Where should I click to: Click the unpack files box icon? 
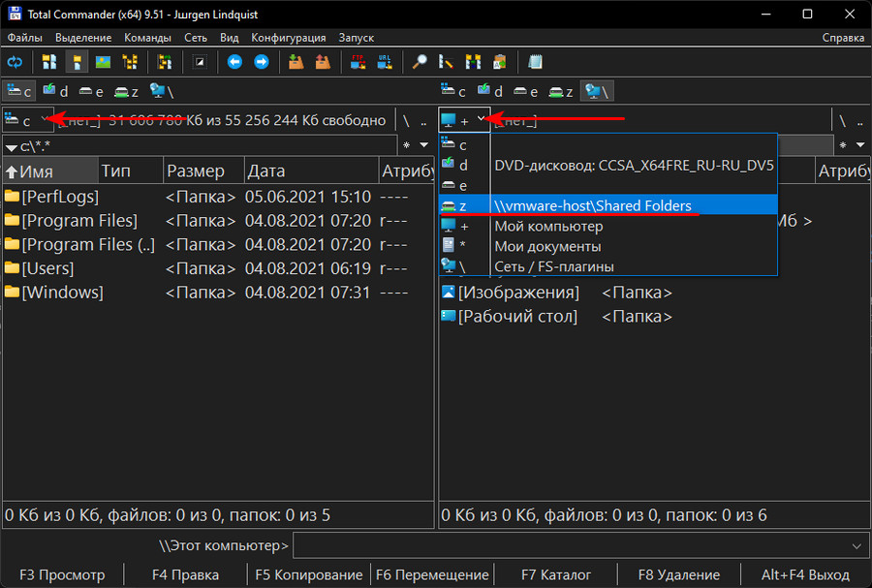(x=323, y=62)
